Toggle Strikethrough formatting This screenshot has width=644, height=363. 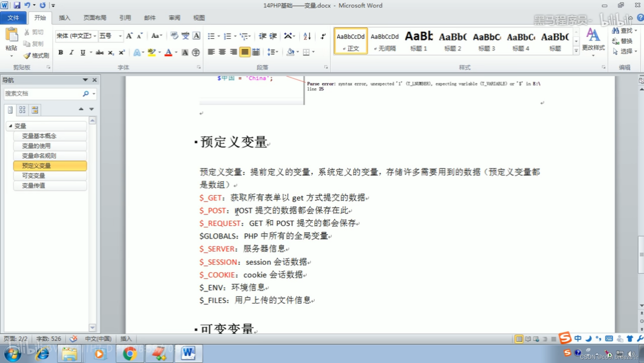99,52
